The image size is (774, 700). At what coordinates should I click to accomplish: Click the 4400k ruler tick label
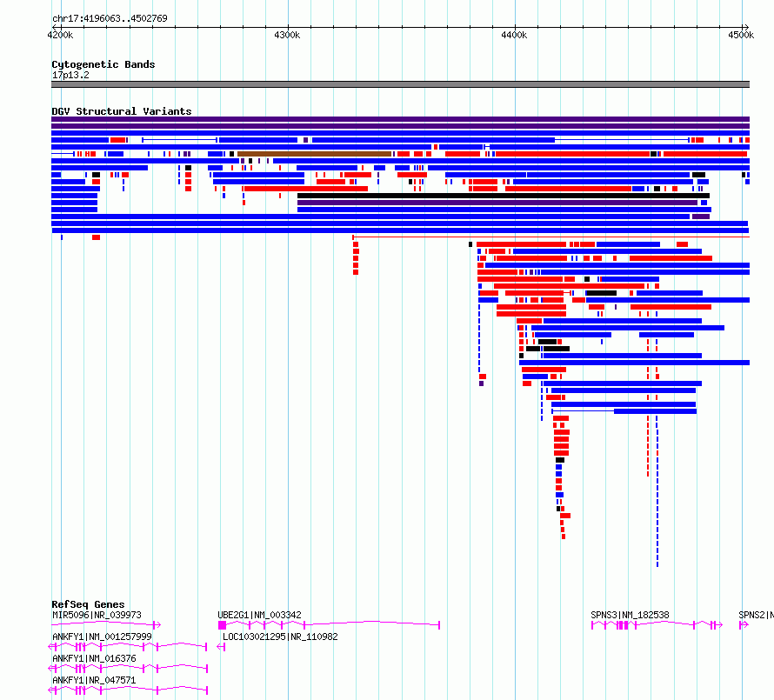tap(514, 35)
